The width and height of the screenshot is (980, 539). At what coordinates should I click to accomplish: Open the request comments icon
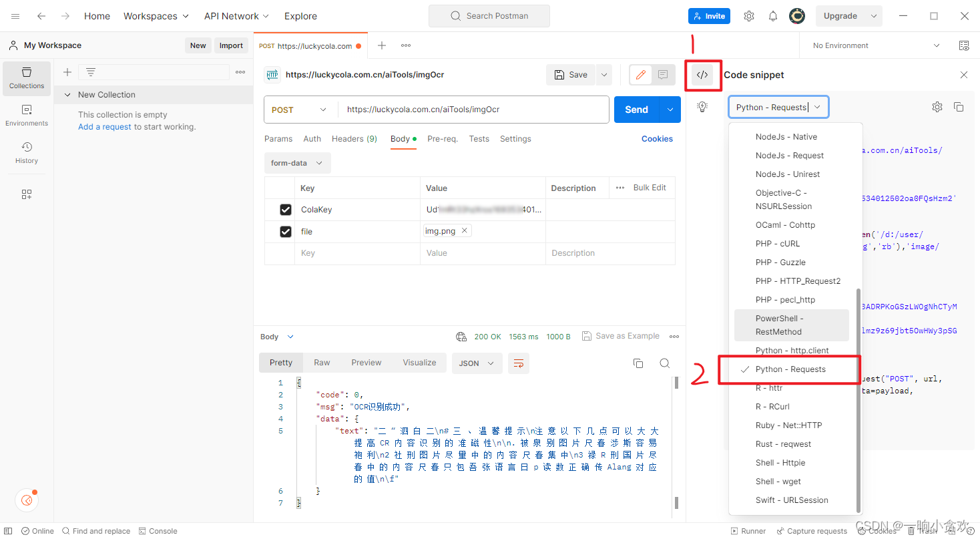[663, 75]
